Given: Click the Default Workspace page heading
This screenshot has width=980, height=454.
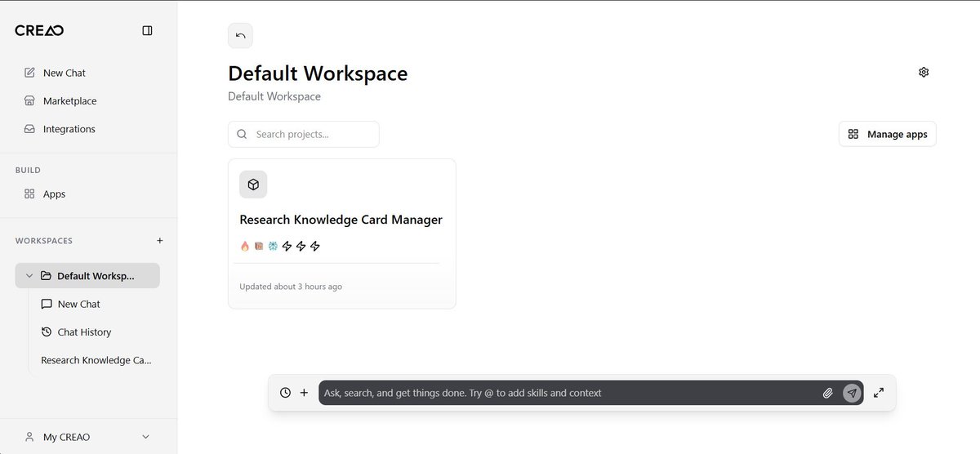Looking at the screenshot, I should (x=318, y=73).
